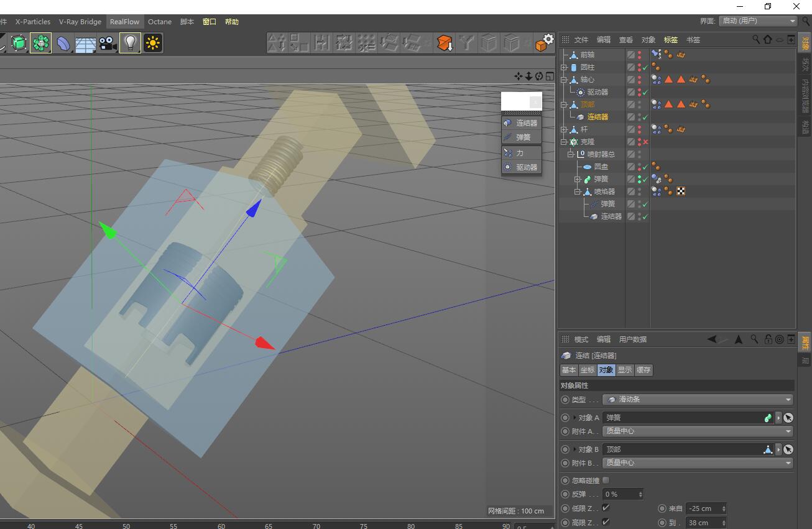The height and width of the screenshot is (529, 812).
Task: Click pick arrow for 对象 A field
Action: pos(788,418)
